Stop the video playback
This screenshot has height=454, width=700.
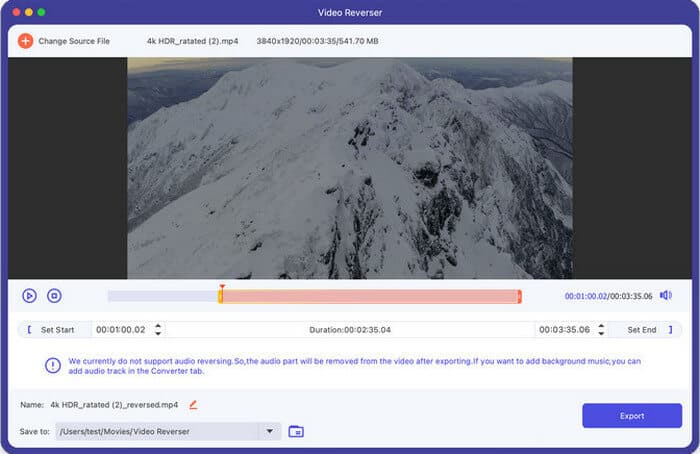pos(54,296)
